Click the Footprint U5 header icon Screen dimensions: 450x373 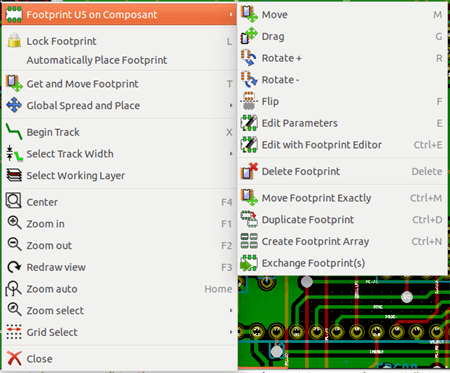14,14
